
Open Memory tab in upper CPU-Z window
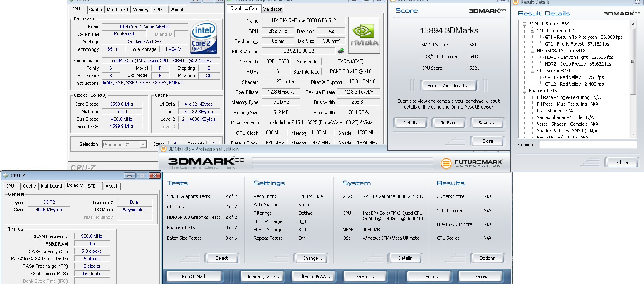pos(141,10)
